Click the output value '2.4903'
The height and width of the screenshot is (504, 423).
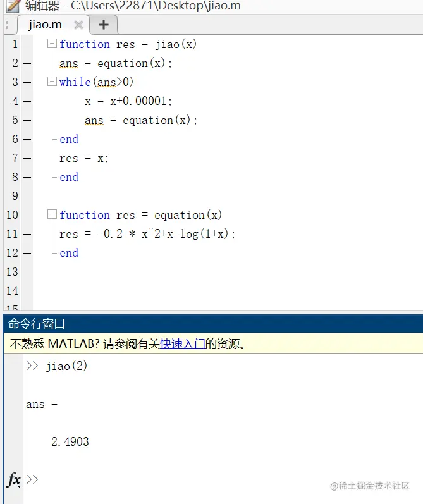tap(70, 441)
